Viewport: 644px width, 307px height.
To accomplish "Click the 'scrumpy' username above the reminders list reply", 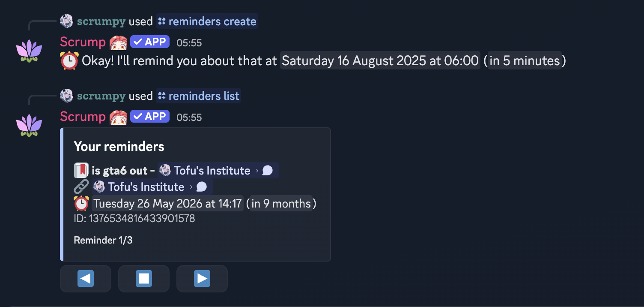I will pos(101,96).
